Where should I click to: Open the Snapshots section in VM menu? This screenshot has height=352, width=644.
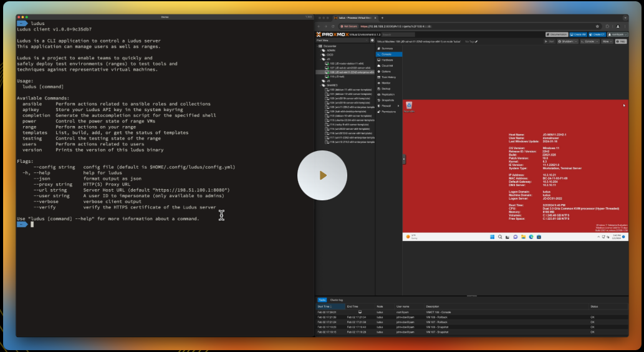point(387,100)
